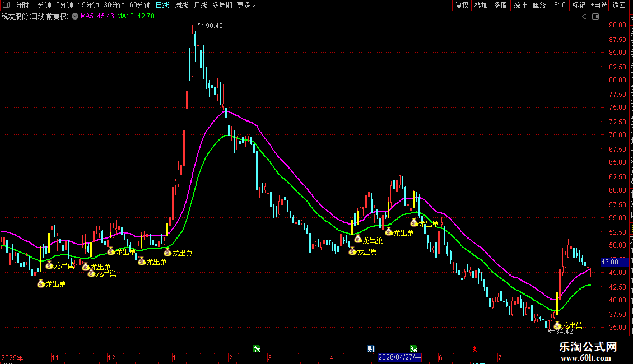
Task: Toggle the side panel icon at top-left corner
Action: 6,5
